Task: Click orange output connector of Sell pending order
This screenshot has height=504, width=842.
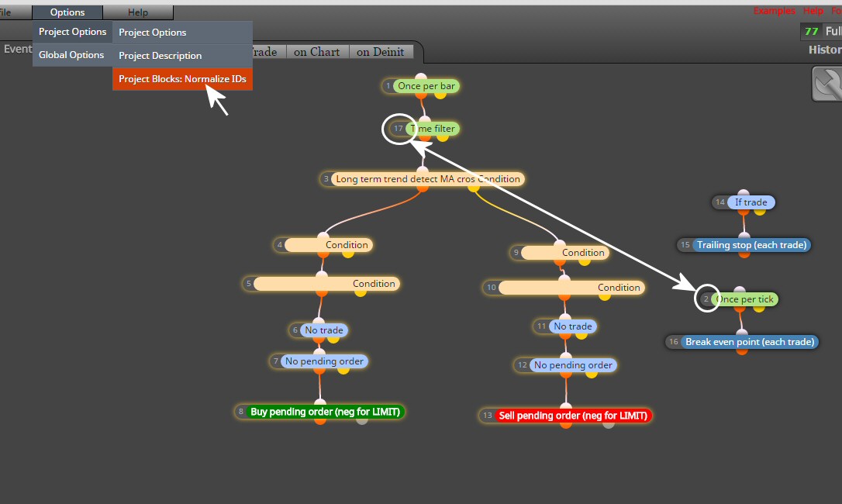Action: coord(566,424)
